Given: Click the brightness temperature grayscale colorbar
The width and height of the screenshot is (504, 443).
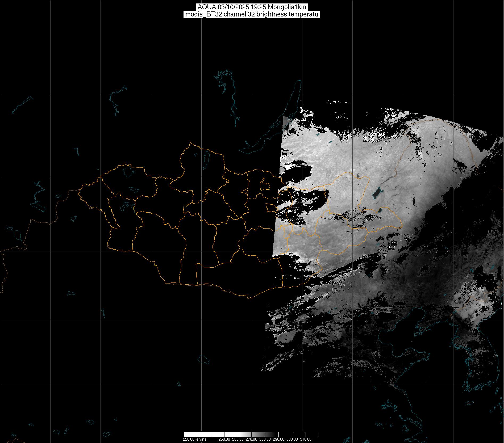Looking at the screenshot, I should point(251,434).
